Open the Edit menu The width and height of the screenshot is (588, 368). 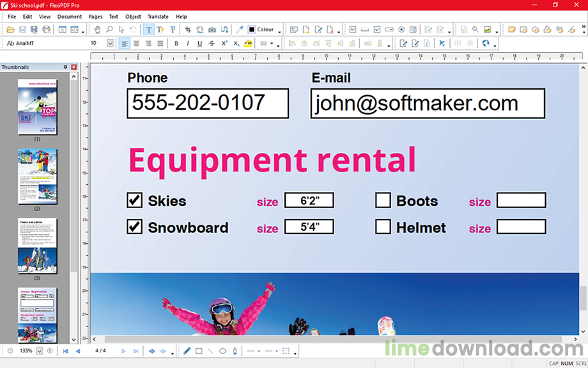tap(27, 17)
